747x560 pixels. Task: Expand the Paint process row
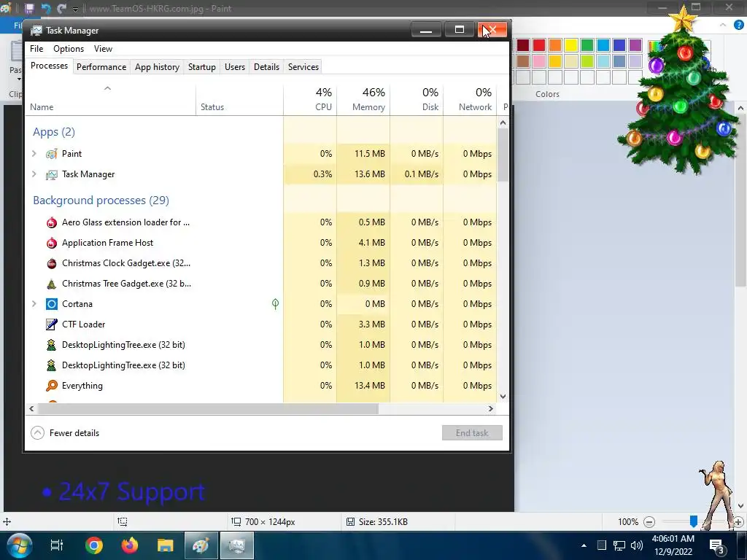pyautogui.click(x=34, y=153)
